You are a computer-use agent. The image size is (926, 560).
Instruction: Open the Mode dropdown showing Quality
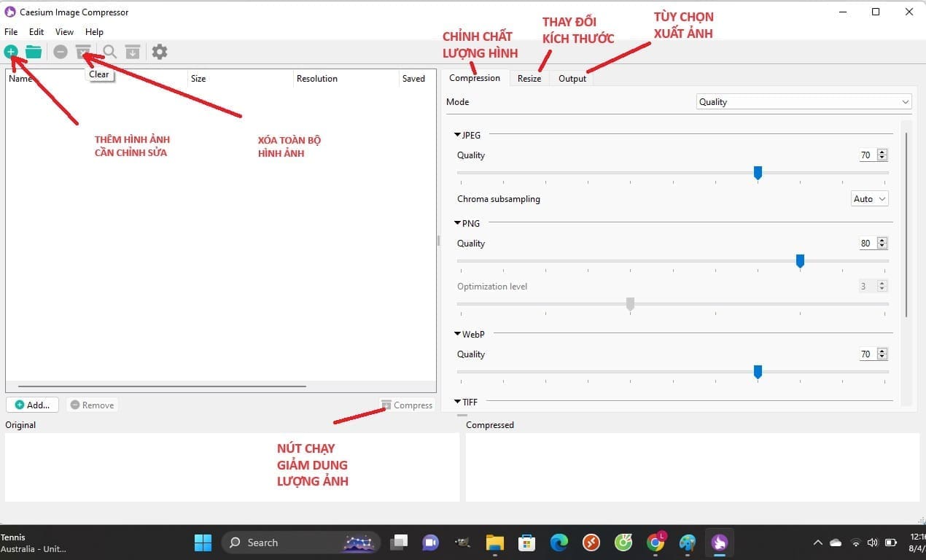pos(804,102)
